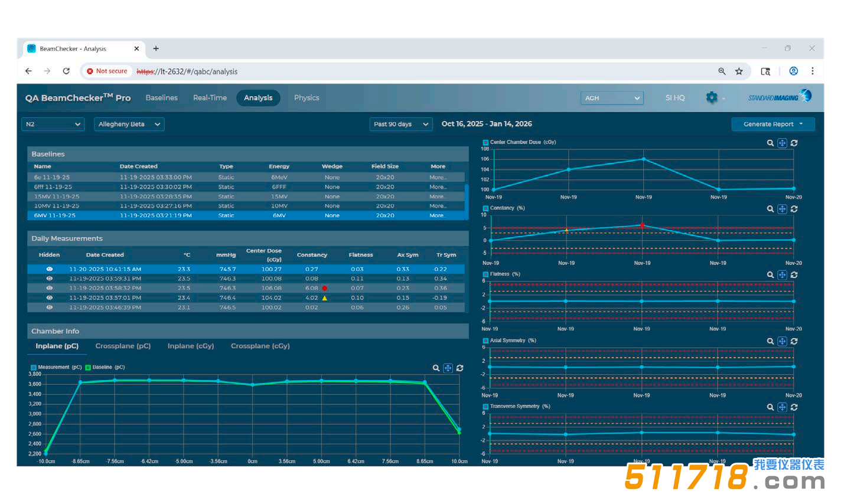841x504 pixels.
Task: Select the pan tool on Constancy chart
Action: [782, 209]
